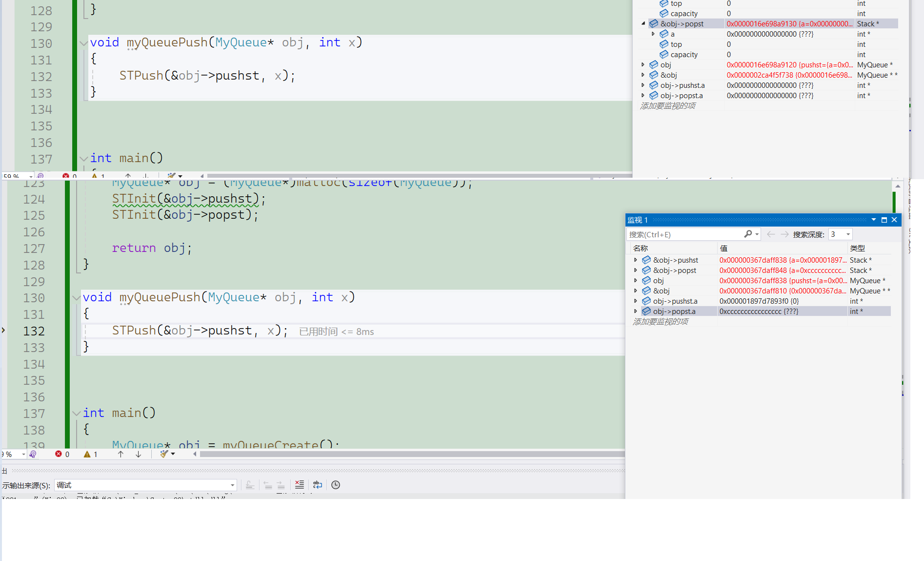Expand obj->popst.a in upper watch panel
This screenshot has width=924, height=561.
[x=643, y=95]
